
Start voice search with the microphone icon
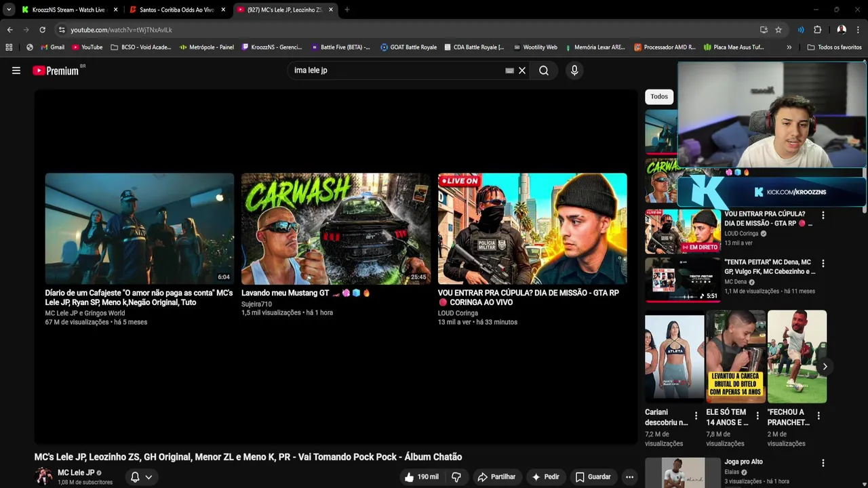pyautogui.click(x=574, y=70)
